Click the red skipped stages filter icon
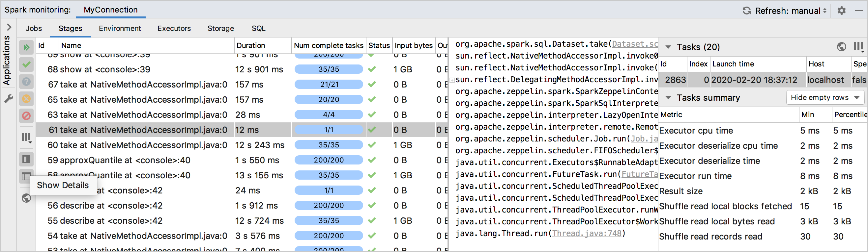This screenshot has width=868, height=252. point(26,116)
